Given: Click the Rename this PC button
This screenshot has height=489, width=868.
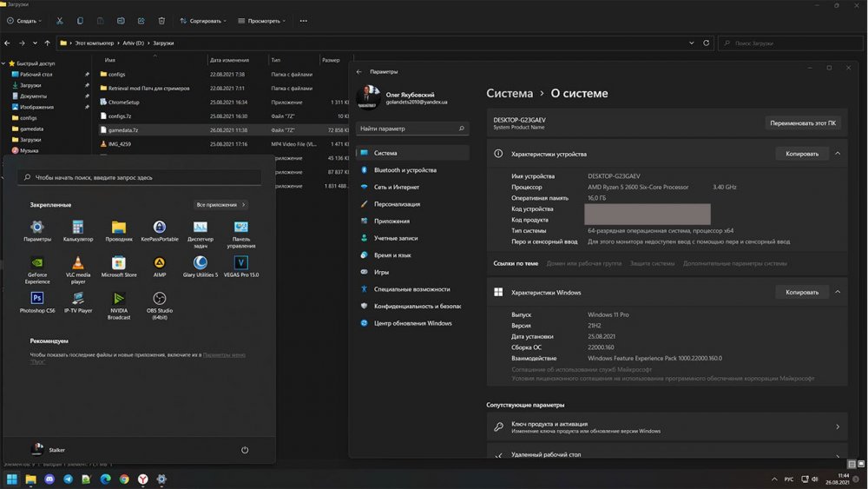Looking at the screenshot, I should pyautogui.click(x=803, y=123).
